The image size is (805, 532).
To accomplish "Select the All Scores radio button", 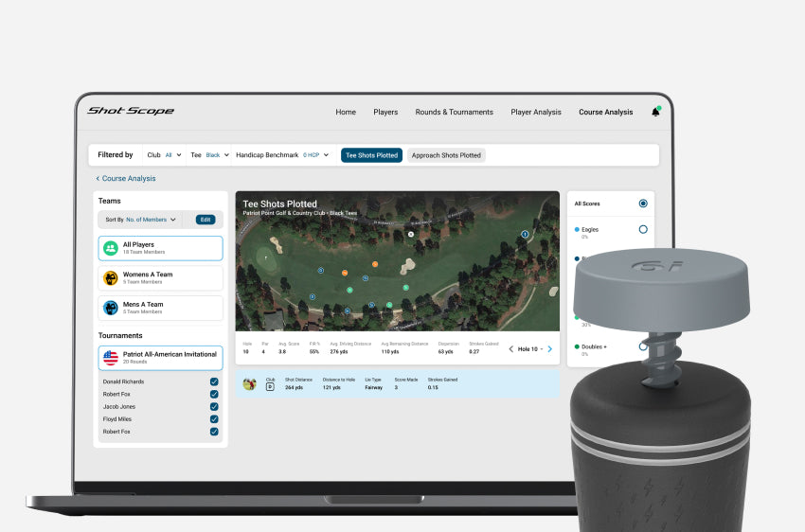I will pyautogui.click(x=643, y=204).
